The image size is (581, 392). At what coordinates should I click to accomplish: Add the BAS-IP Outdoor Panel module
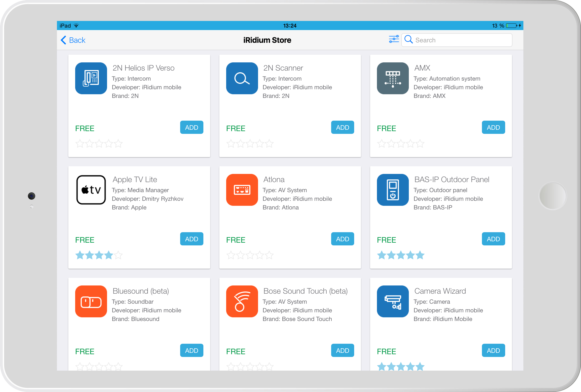click(493, 239)
